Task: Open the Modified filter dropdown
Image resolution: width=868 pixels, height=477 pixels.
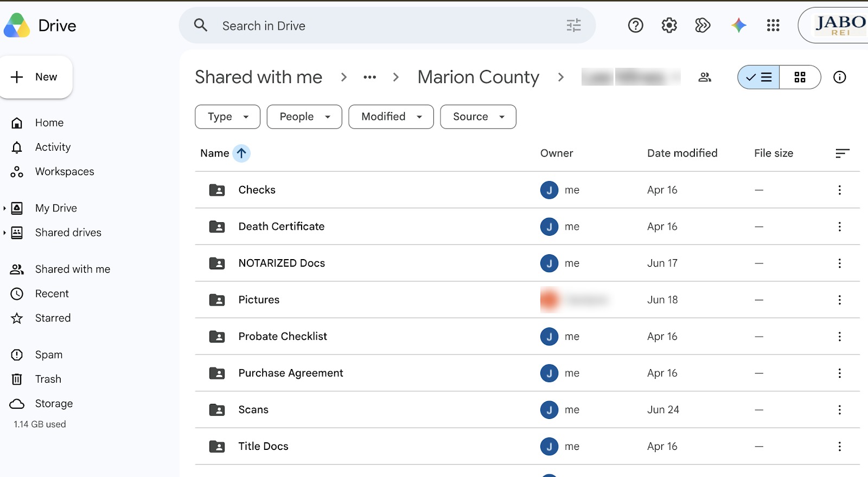Action: pyautogui.click(x=391, y=117)
